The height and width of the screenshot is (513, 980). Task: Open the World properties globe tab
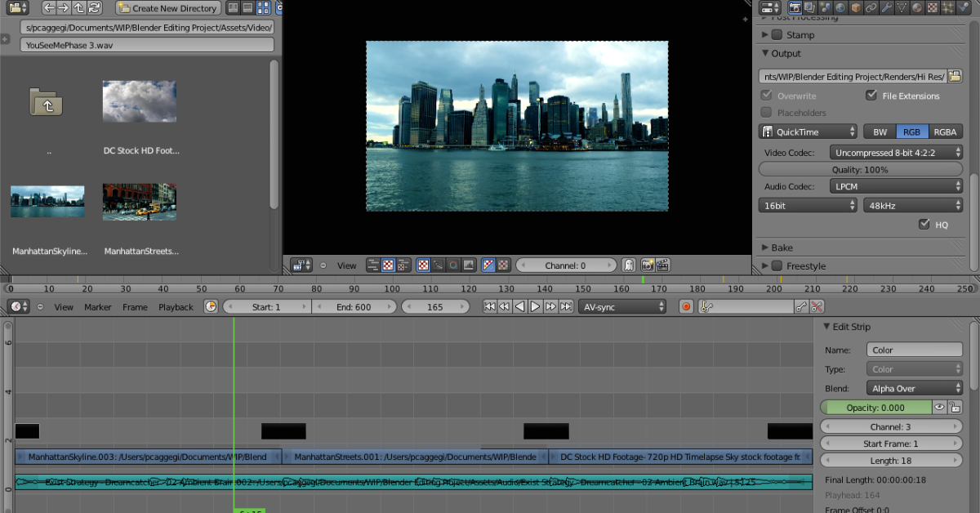pos(840,8)
